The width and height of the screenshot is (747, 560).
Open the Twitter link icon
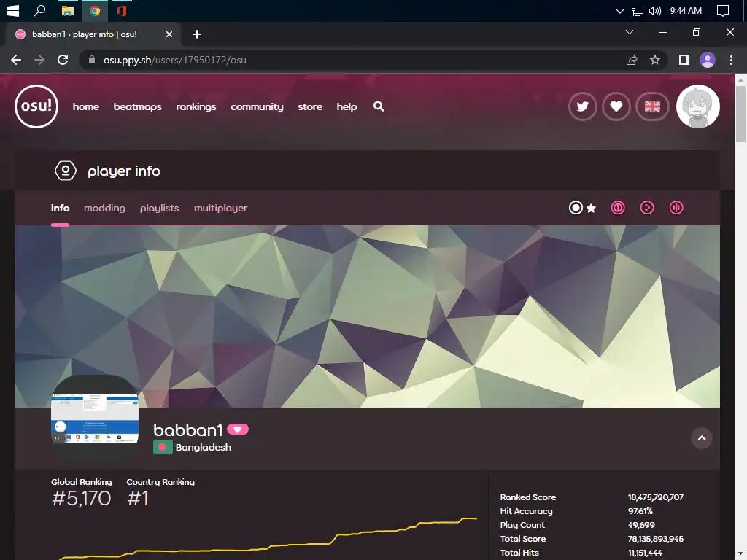pyautogui.click(x=582, y=106)
